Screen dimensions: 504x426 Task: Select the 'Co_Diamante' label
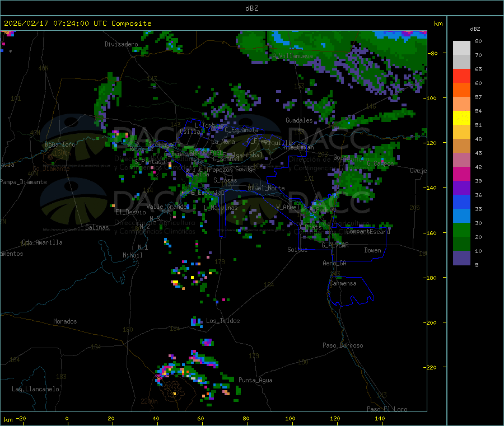coord(51,168)
